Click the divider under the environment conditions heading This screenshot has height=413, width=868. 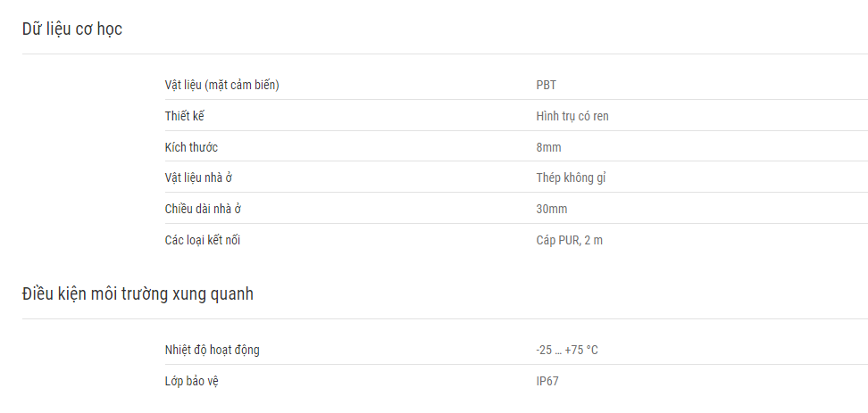pos(445,318)
